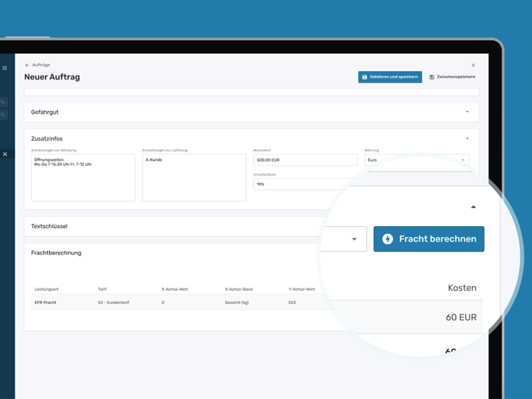This screenshot has width=532, height=399.
Task: Open the dropdown left of Fracht berechnen
Action: tap(353, 239)
